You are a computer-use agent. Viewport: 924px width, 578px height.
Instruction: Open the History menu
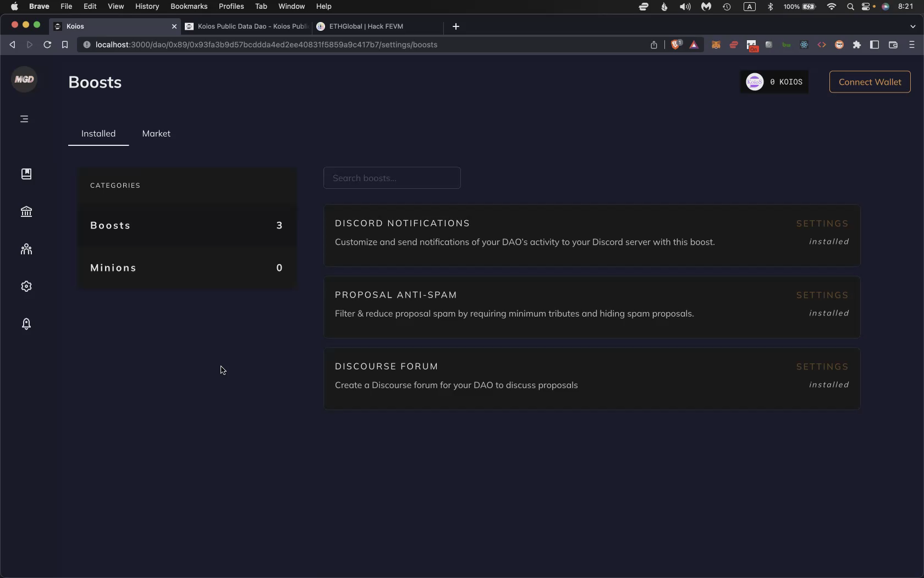(147, 7)
